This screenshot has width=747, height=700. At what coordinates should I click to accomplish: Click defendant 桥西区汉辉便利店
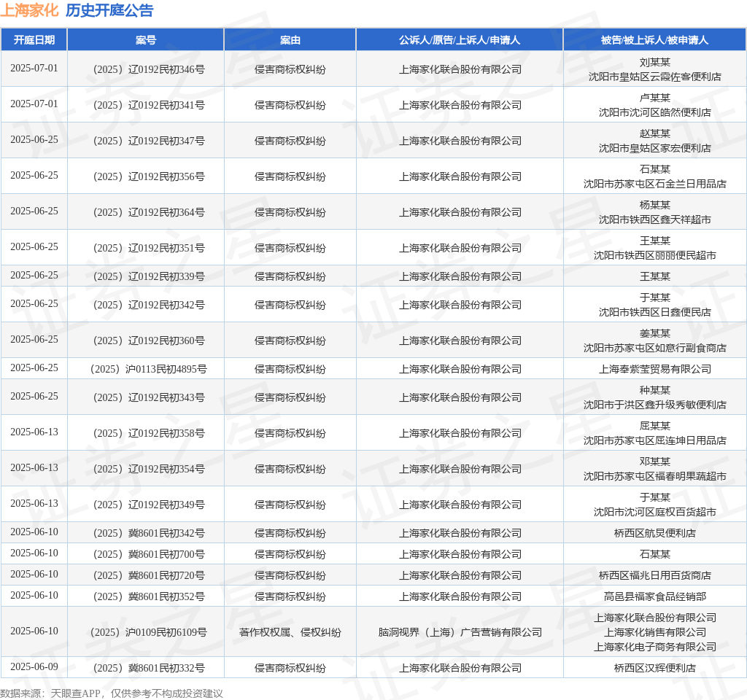(x=654, y=668)
